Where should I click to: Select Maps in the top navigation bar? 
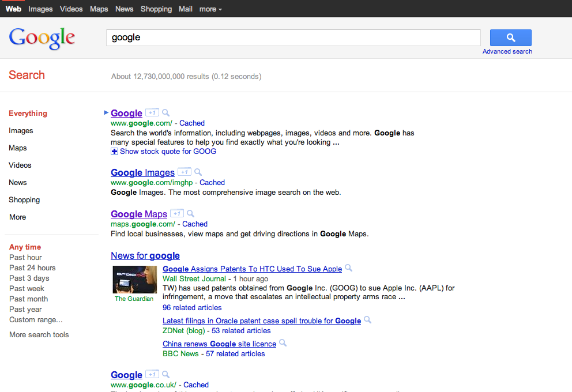click(x=99, y=9)
